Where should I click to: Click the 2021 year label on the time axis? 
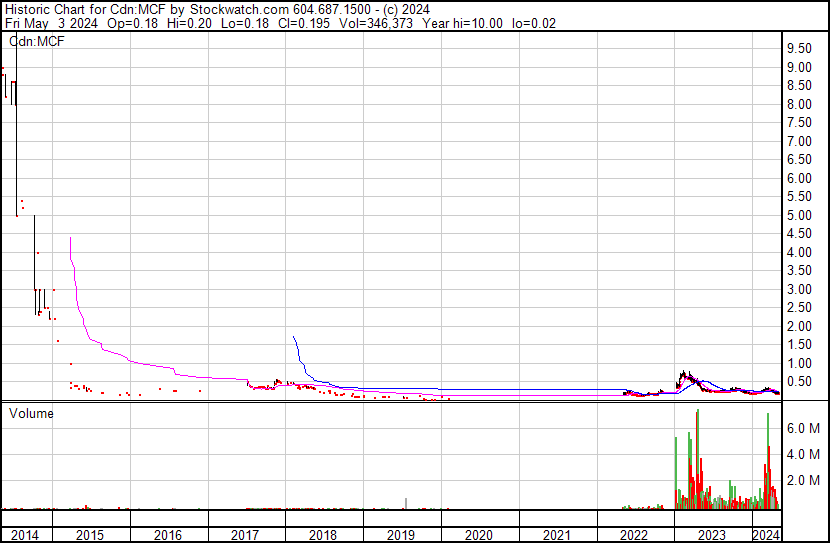pos(556,535)
